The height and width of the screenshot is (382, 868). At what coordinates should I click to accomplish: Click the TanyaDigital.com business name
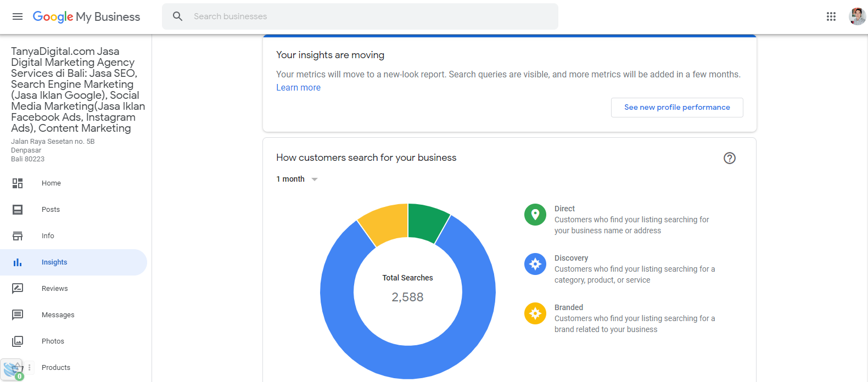click(78, 89)
